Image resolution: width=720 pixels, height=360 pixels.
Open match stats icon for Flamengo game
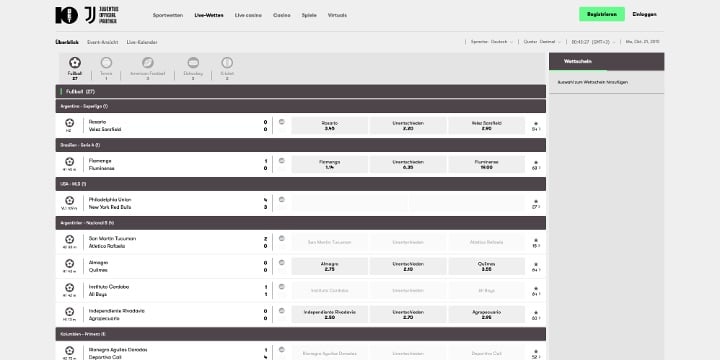click(281, 161)
